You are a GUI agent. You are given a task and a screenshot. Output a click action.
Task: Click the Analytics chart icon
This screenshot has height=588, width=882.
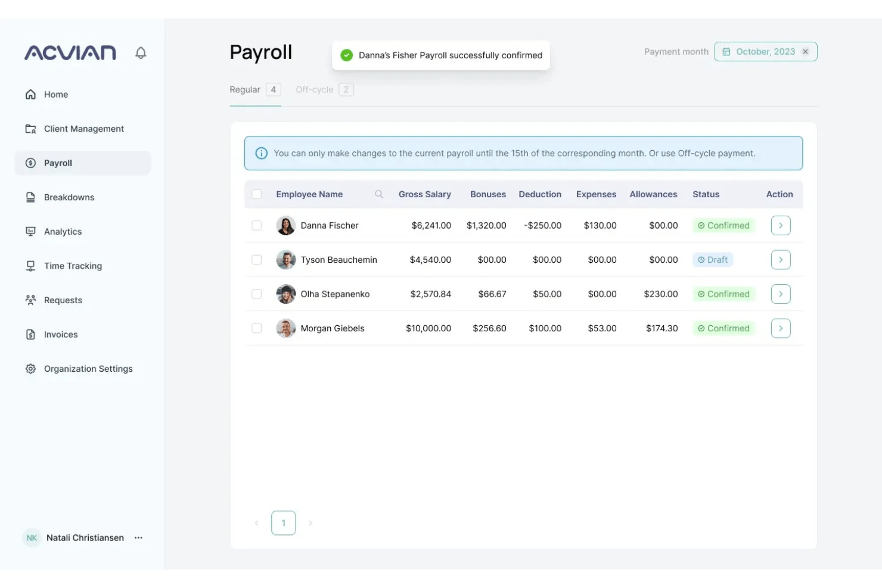coord(30,232)
